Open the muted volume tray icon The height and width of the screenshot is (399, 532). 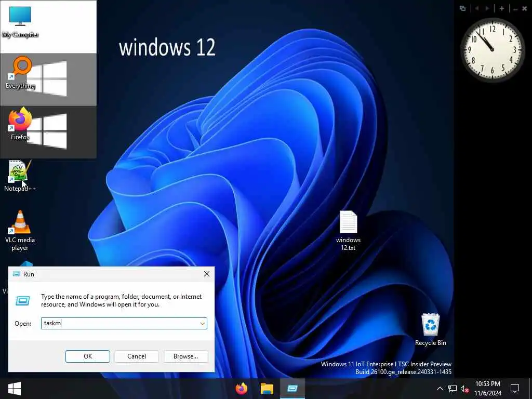[x=464, y=389]
